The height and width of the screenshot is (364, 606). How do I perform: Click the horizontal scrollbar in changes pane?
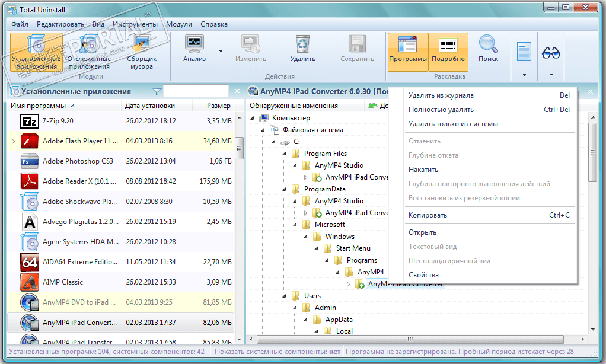pos(410,339)
